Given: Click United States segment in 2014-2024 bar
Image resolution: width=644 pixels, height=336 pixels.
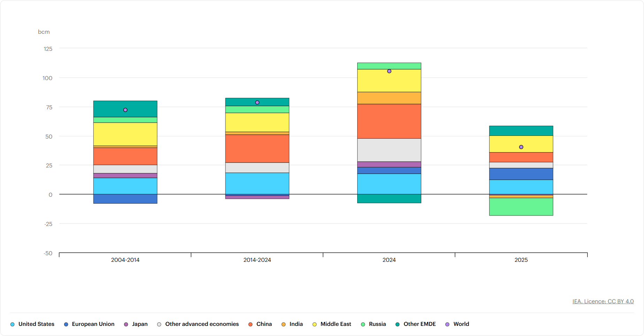Looking at the screenshot, I should pos(257,183).
